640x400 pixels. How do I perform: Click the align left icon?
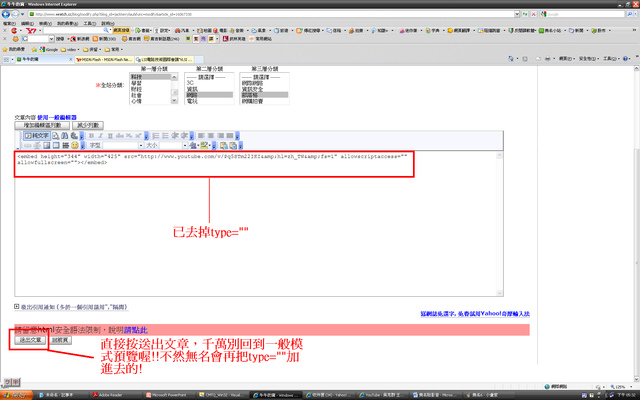point(201,136)
